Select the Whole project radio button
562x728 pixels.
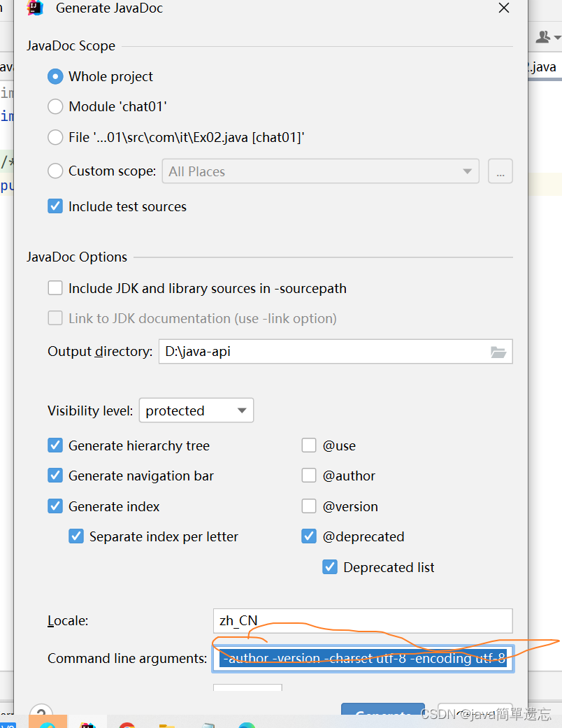pyautogui.click(x=55, y=77)
